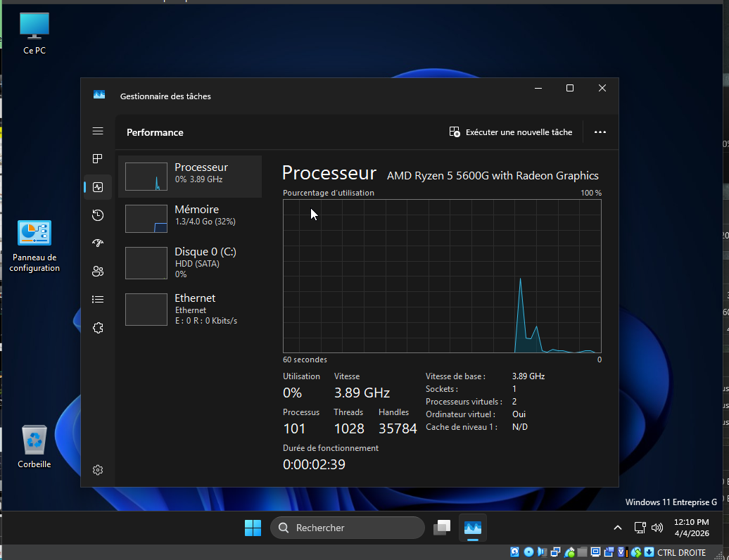Open the Corbeille desktop icon

pyautogui.click(x=34, y=446)
